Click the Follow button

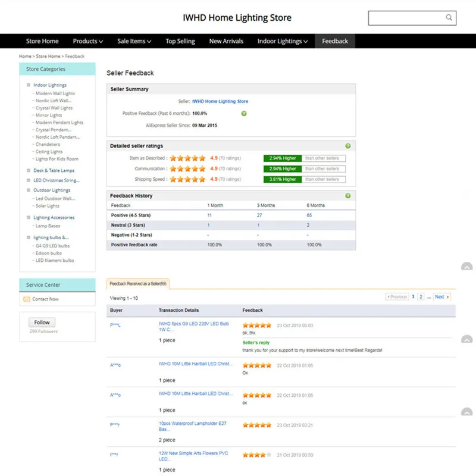(42, 322)
